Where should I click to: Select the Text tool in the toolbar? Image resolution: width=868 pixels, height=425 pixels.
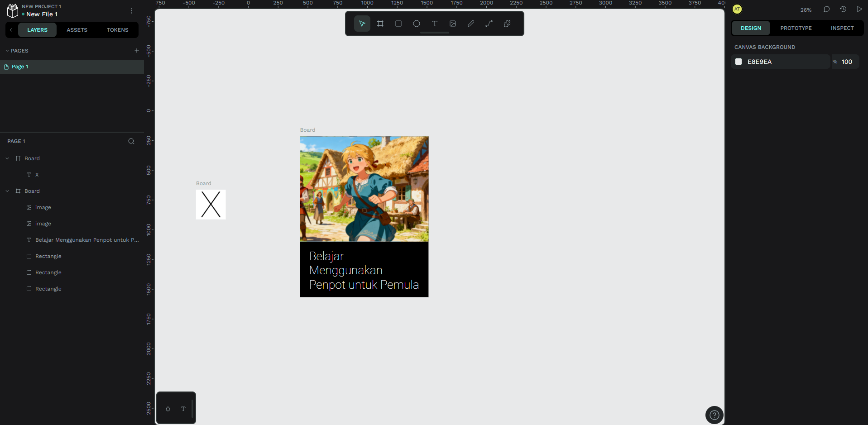coord(435,24)
